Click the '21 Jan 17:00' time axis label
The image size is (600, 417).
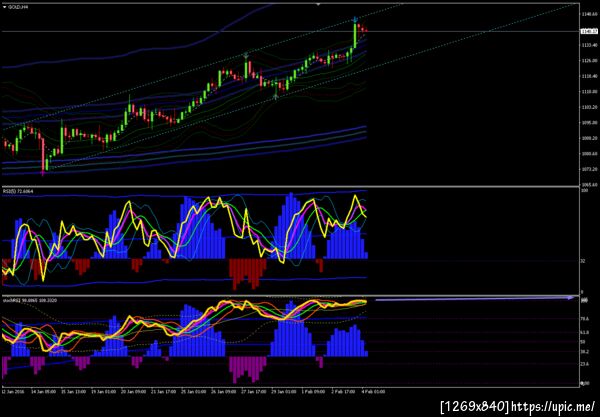(x=163, y=392)
